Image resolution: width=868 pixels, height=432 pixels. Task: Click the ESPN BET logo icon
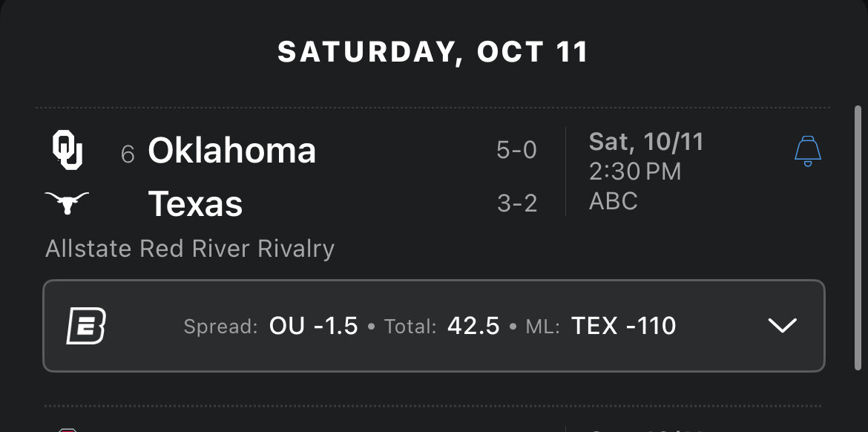pos(85,326)
